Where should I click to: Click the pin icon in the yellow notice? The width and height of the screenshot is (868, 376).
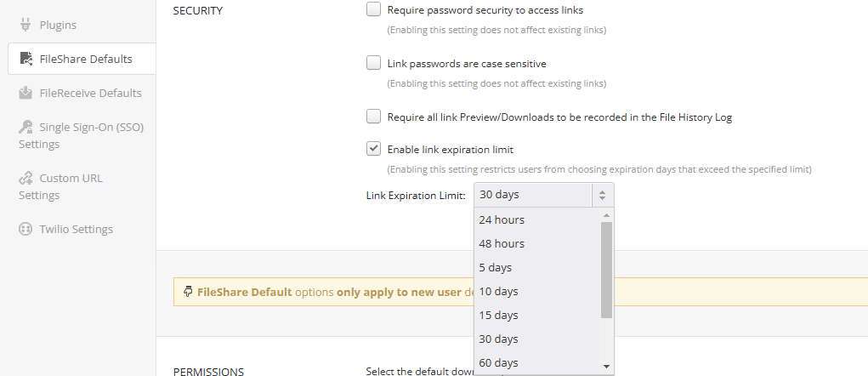coord(188,291)
